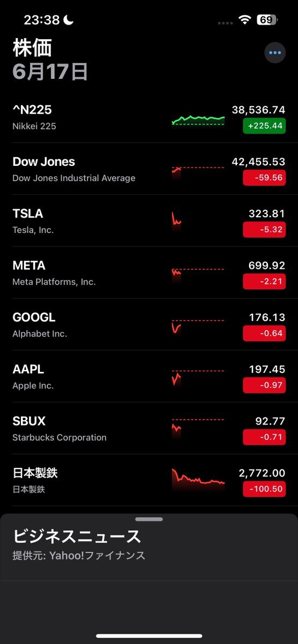The image size is (298, 644).
Task: Tap the battery indicator showing 69
Action: point(267,20)
